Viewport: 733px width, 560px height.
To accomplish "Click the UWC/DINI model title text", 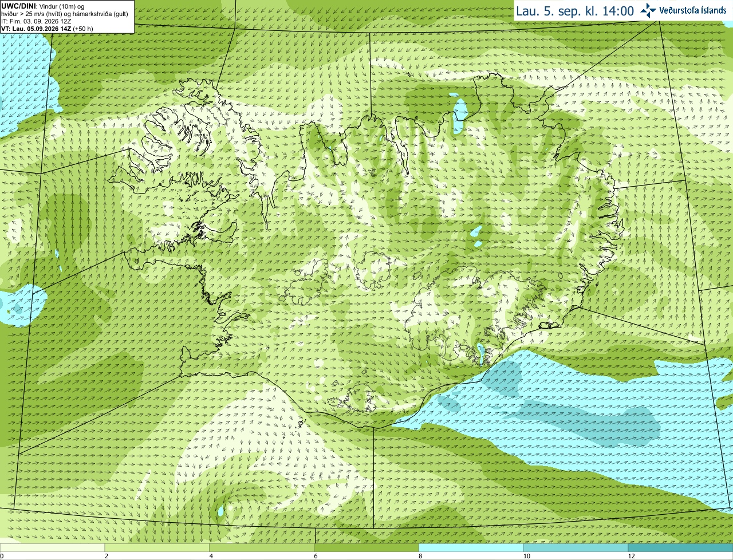I will [19, 6].
